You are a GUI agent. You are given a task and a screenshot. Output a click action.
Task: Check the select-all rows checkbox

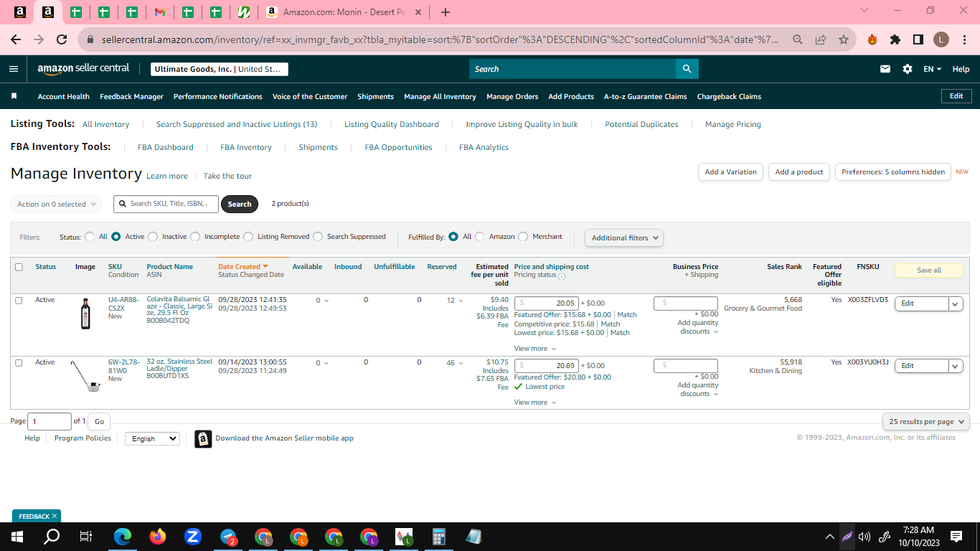coord(19,267)
